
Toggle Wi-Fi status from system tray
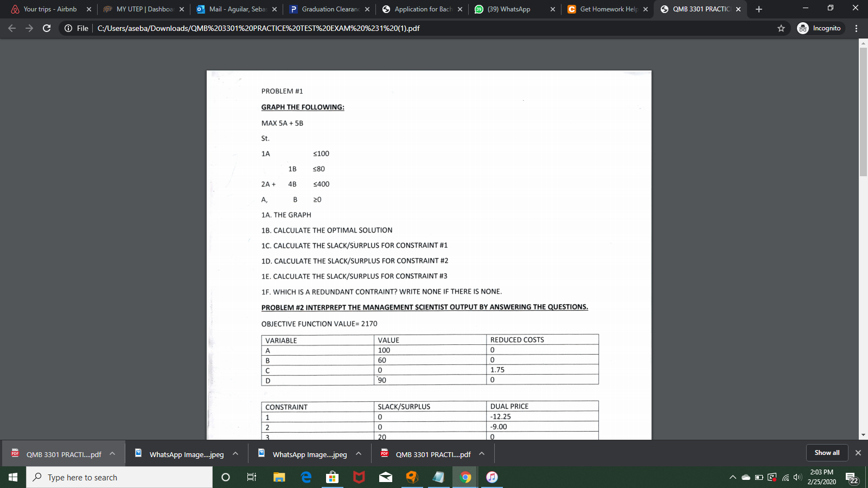pyautogui.click(x=785, y=477)
